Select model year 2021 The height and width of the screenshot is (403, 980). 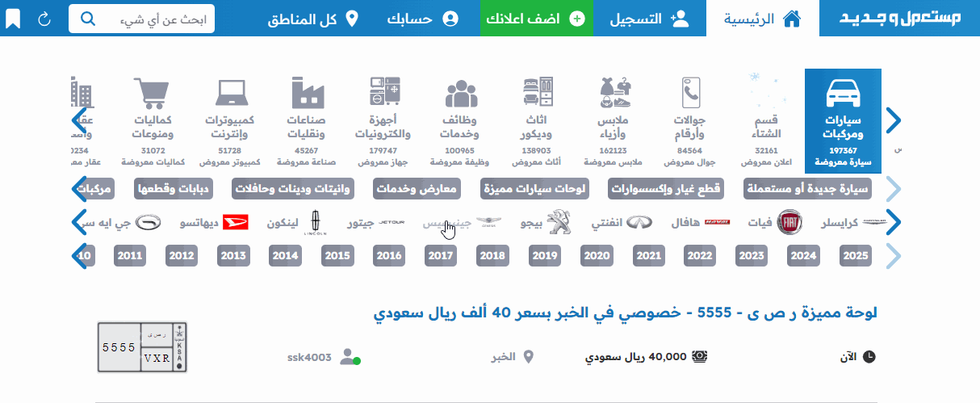[648, 256]
